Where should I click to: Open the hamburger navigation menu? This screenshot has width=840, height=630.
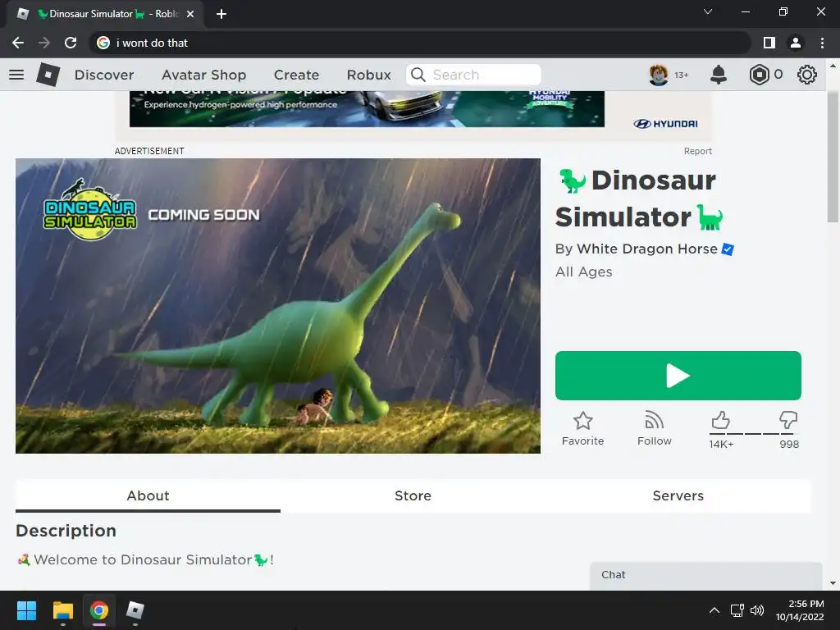click(x=16, y=75)
